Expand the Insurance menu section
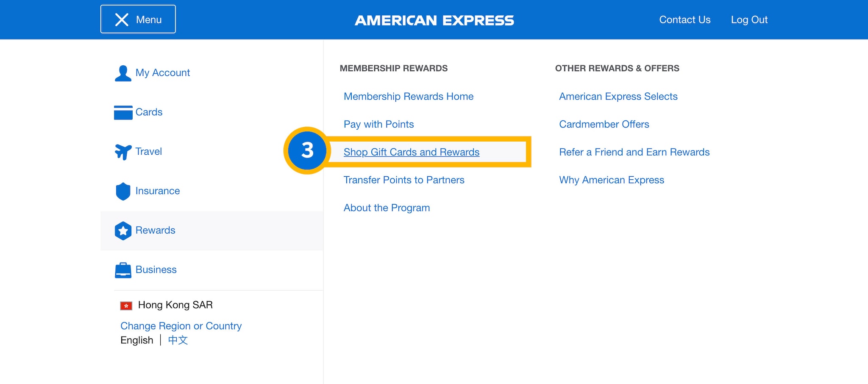868x384 pixels. [x=157, y=191]
